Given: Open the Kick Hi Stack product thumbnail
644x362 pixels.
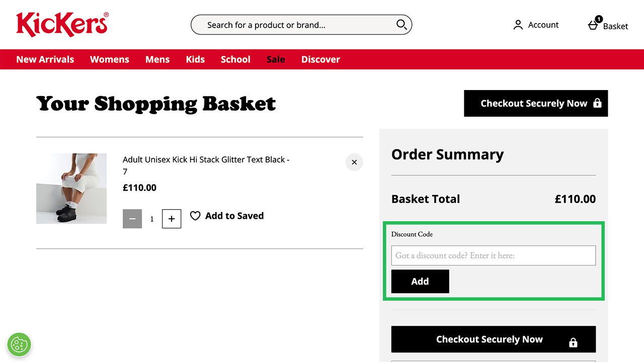Looking at the screenshot, I should click(71, 189).
